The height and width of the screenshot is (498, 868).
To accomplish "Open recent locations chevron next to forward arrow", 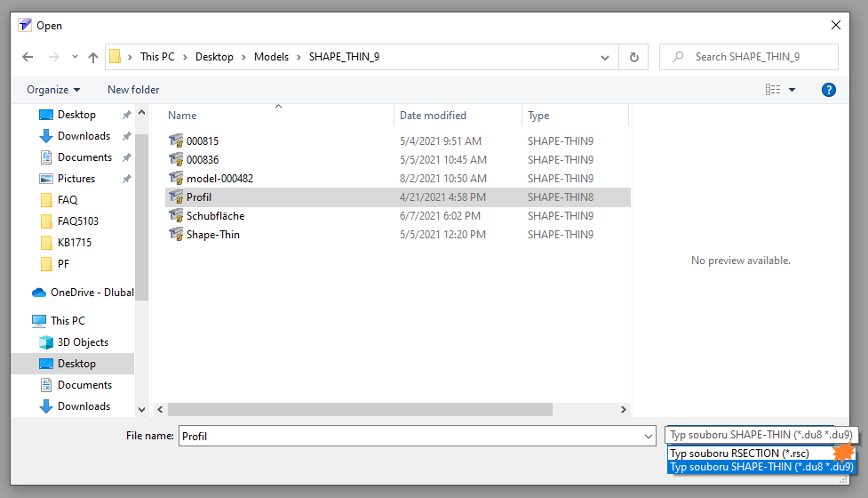I will tap(75, 57).
